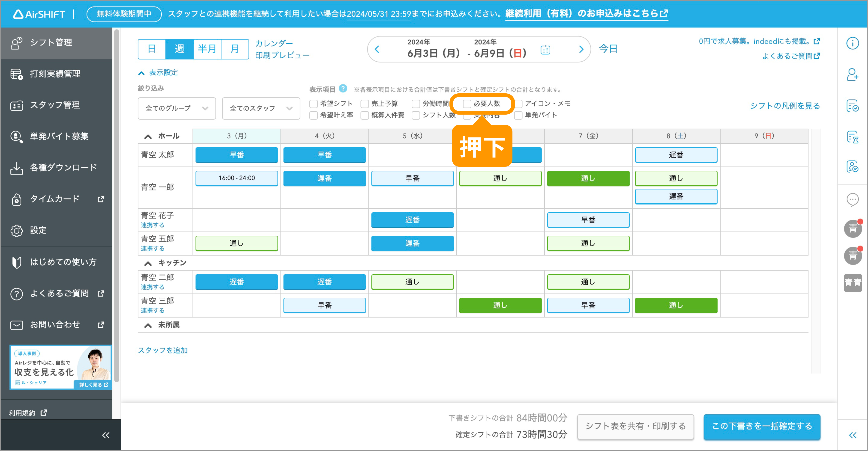The width and height of the screenshot is (868, 451).
Task: Open 印刷プレビュー link
Action: tap(282, 55)
